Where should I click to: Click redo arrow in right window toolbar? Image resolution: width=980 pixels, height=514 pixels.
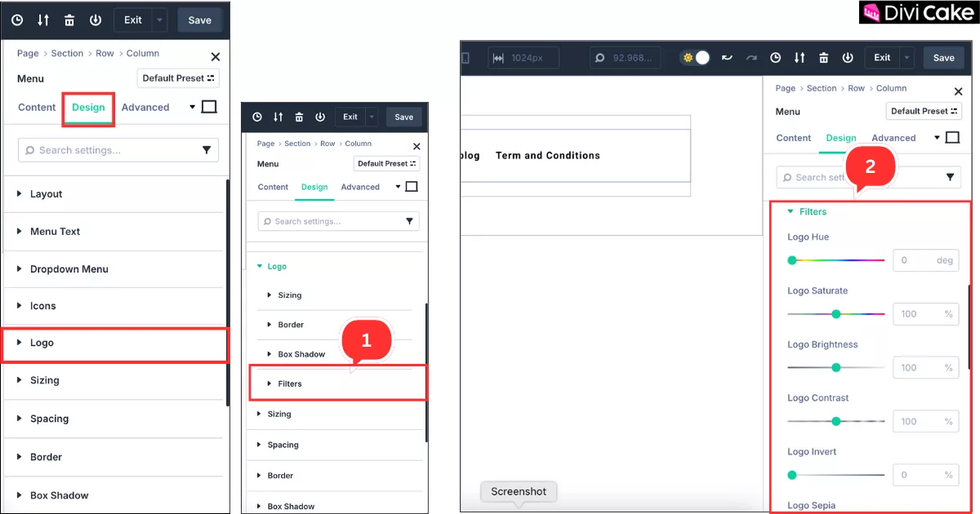pos(751,58)
